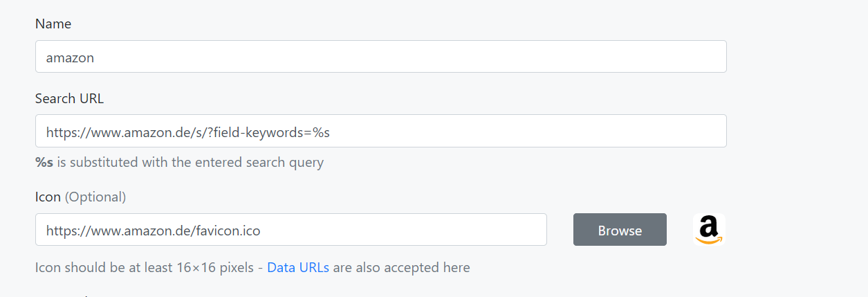Click the Amazon favicon preview image

click(709, 229)
